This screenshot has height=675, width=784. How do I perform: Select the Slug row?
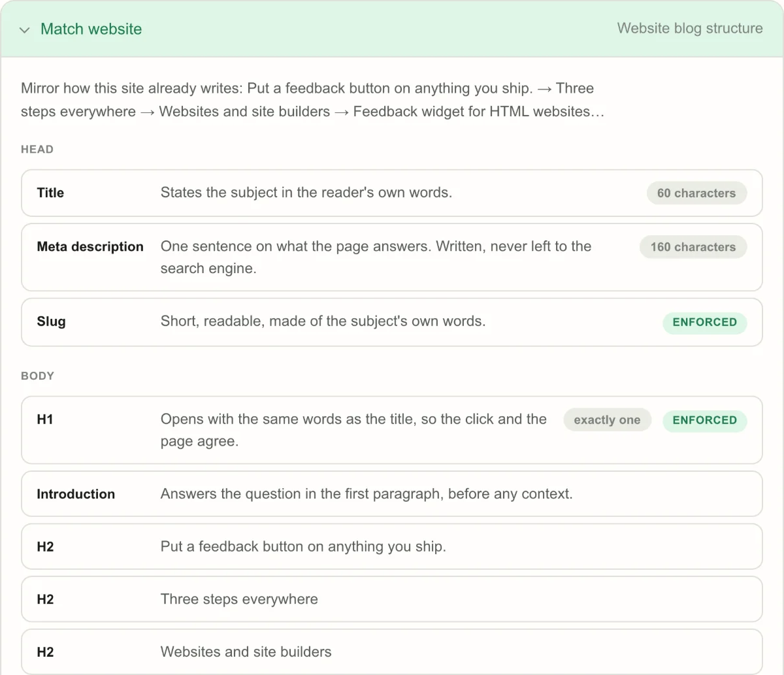point(392,321)
